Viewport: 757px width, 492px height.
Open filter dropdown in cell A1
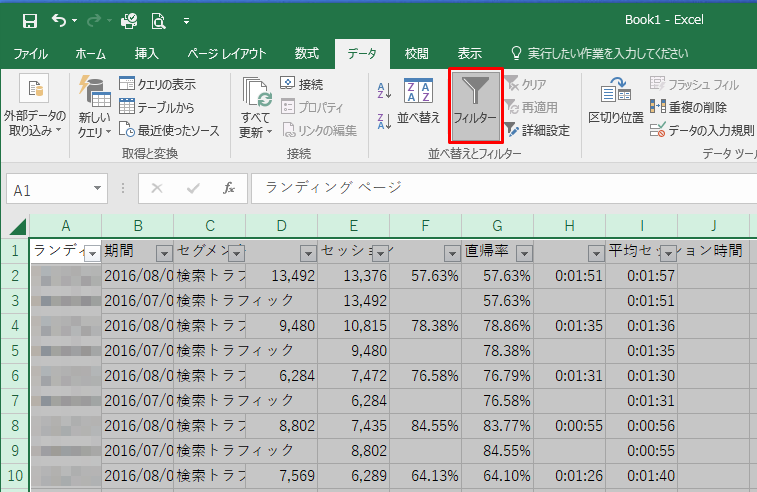[92, 253]
